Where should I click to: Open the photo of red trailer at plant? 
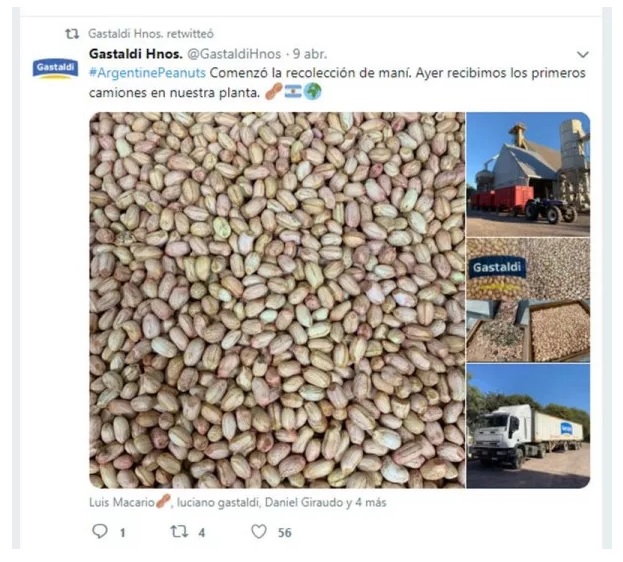click(528, 174)
